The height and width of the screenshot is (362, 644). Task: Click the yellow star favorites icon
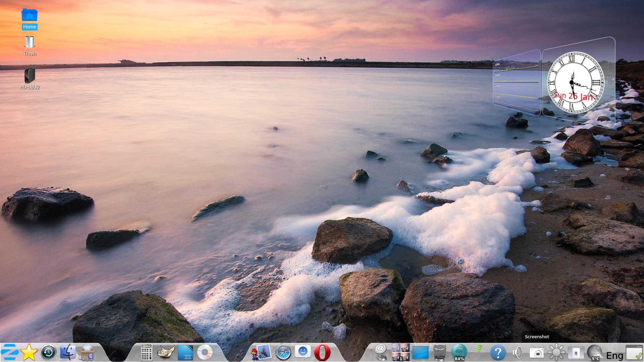[29, 352]
